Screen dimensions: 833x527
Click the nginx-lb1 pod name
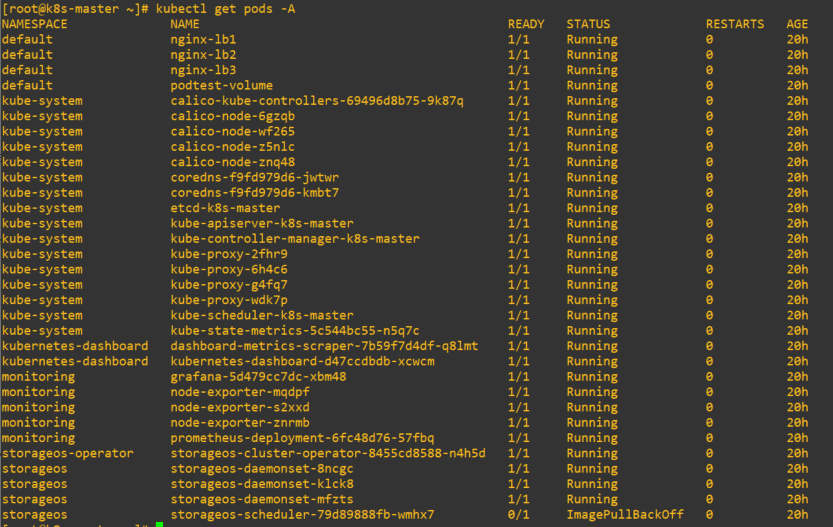click(204, 39)
